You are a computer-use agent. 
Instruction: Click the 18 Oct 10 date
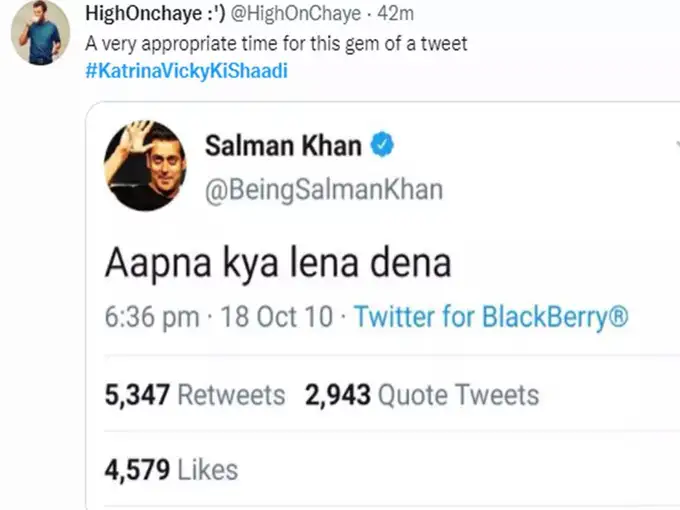(x=277, y=317)
